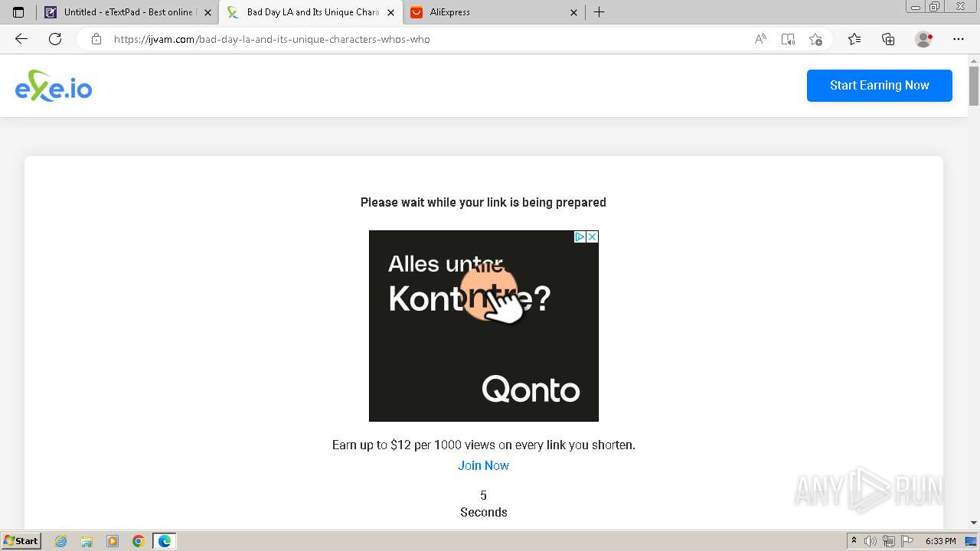
Task: Open Immersive Reader icon
Action: point(788,39)
